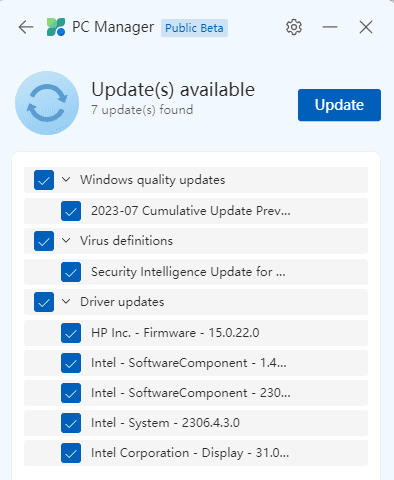Collapse the Driver updates chevron
The image size is (394, 480).
[66, 301]
